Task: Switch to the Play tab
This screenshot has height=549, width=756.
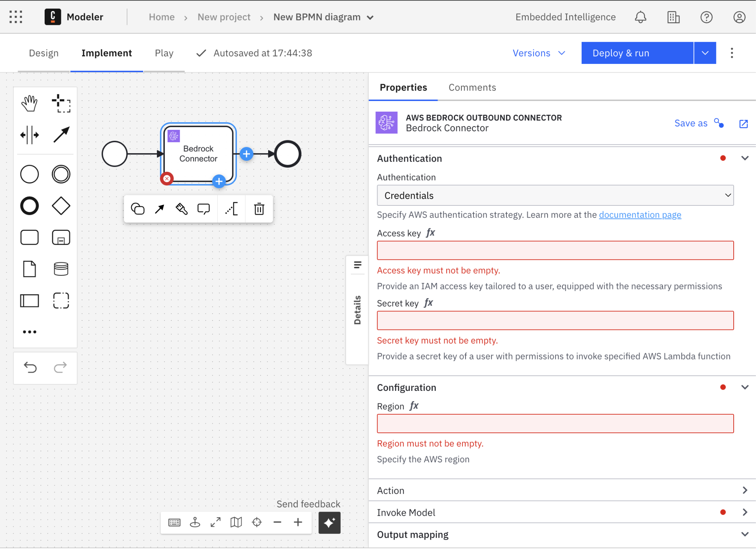Action: (x=164, y=53)
